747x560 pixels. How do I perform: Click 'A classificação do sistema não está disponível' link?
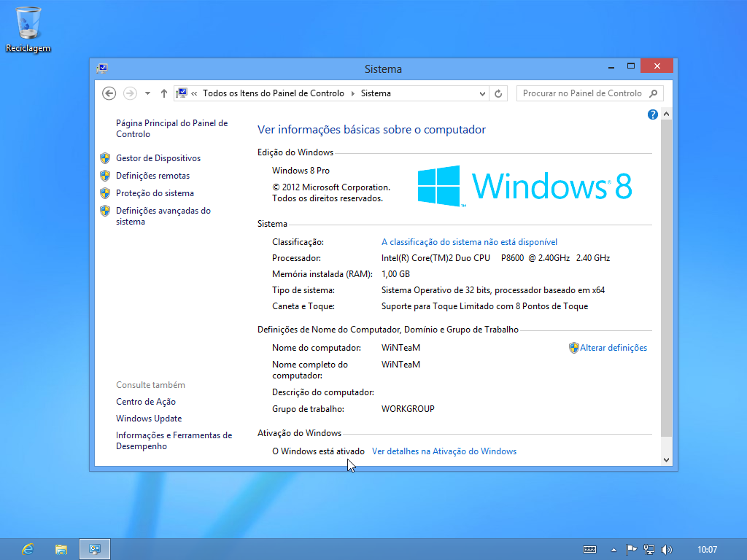[x=469, y=242]
